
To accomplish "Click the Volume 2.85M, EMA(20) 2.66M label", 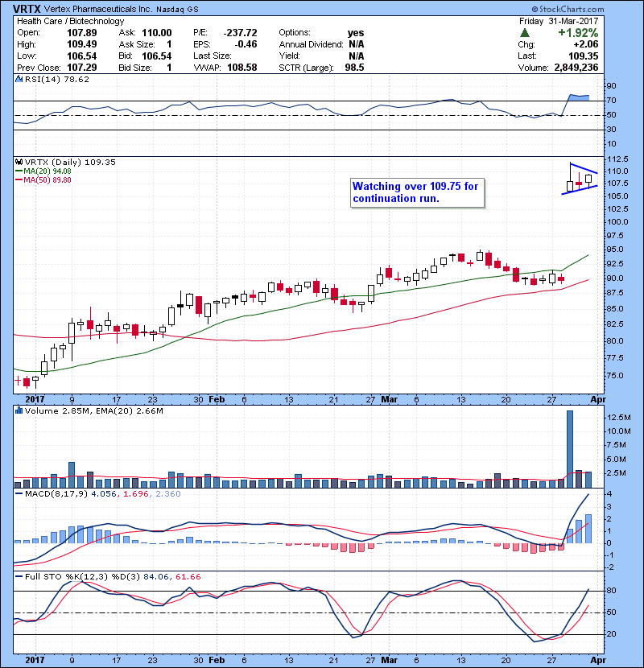I will [93, 410].
